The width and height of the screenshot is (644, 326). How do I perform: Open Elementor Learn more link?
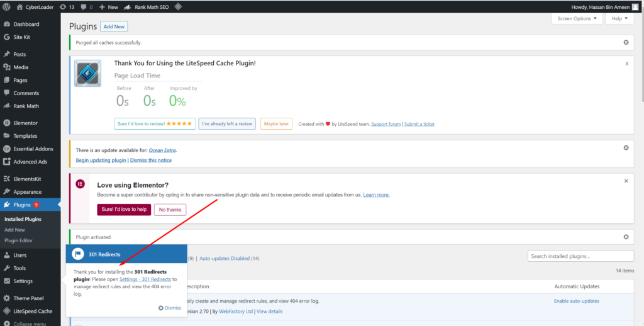(x=376, y=195)
